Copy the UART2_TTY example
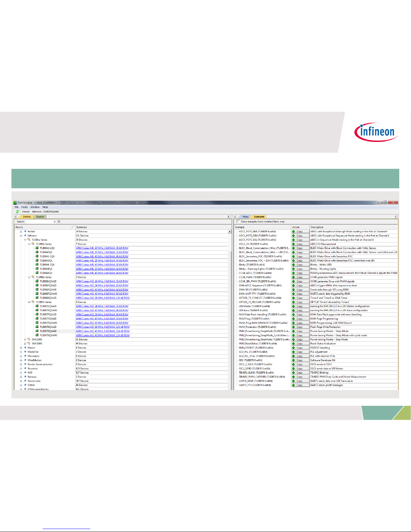Screen dimensions: 411x532 [x=300, y=385]
